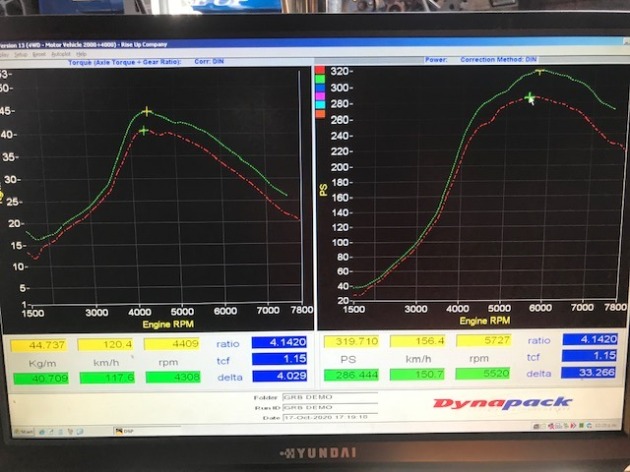
Task: Select the cyan run color swatch
Action: pos(320,106)
